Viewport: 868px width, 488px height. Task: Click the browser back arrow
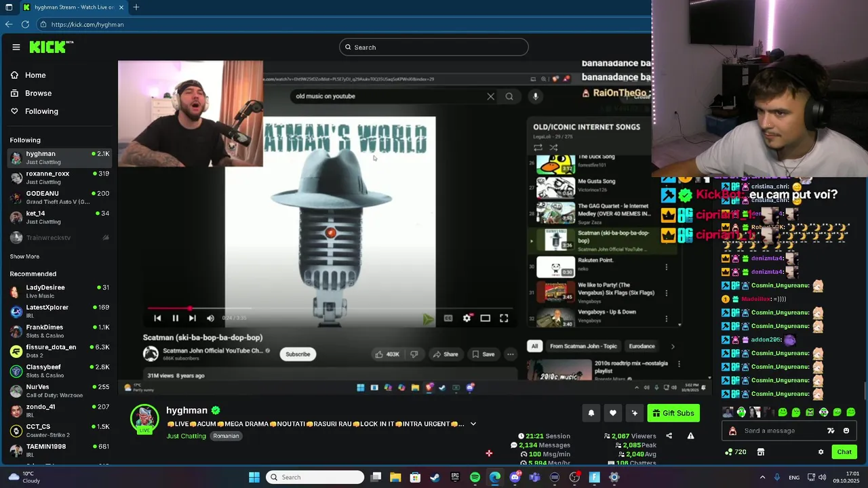pos(9,24)
